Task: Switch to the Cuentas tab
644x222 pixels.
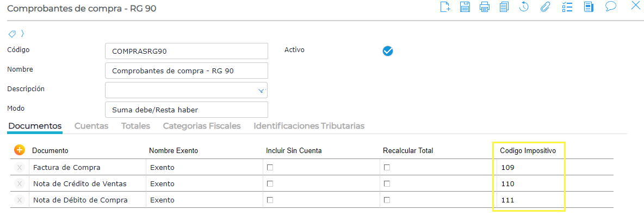Action: pos(91,126)
